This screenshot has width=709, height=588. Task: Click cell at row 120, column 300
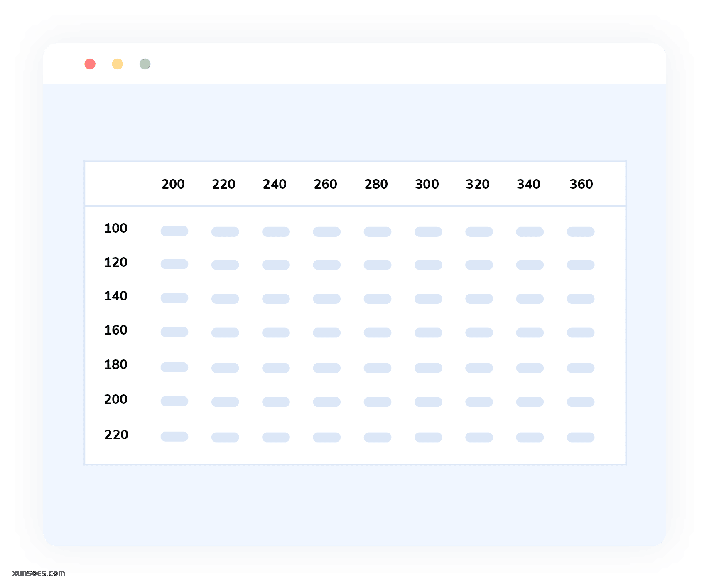point(428,265)
